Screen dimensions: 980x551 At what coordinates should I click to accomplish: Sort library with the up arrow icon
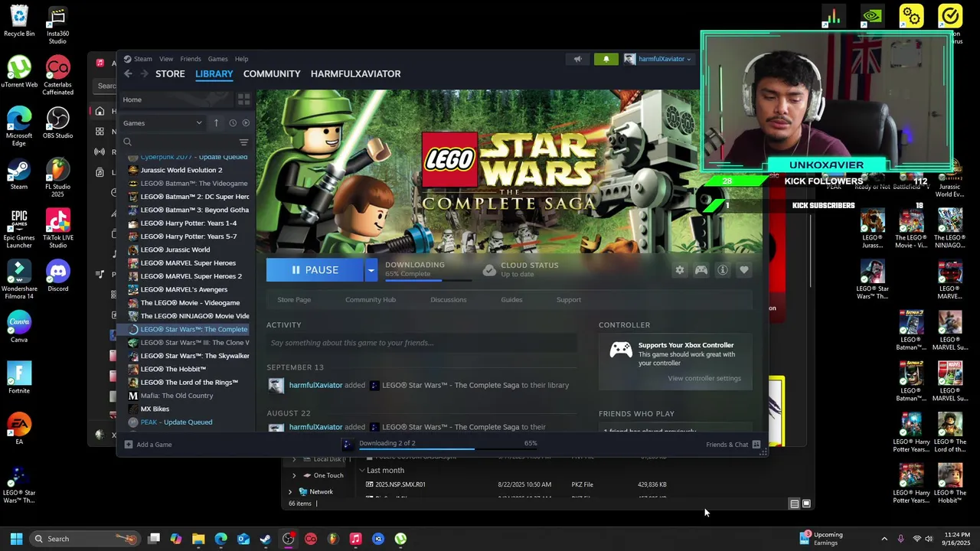pyautogui.click(x=216, y=123)
